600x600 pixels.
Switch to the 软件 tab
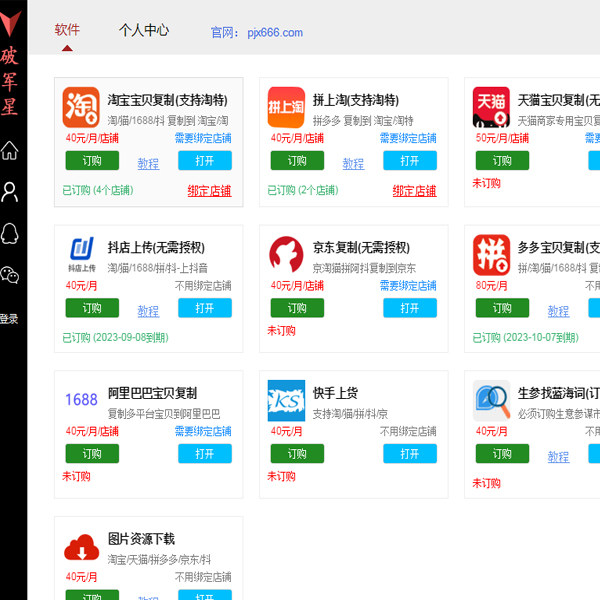67,30
